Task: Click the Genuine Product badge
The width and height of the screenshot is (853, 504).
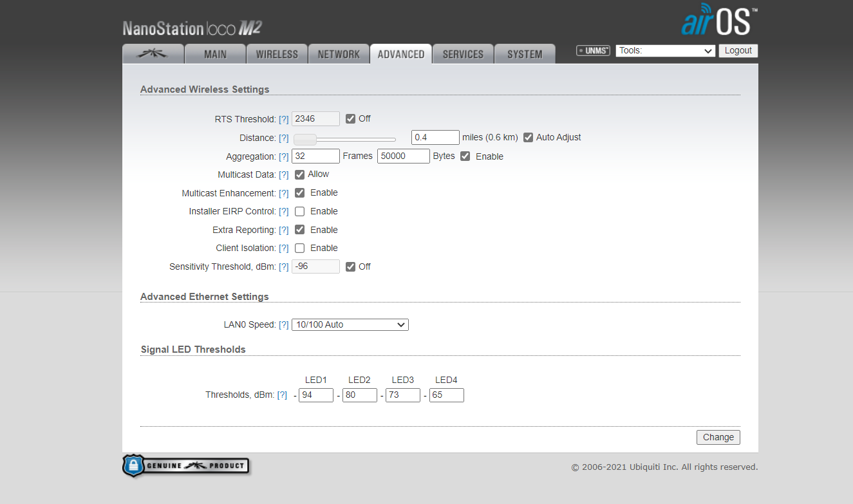Action: [186, 465]
